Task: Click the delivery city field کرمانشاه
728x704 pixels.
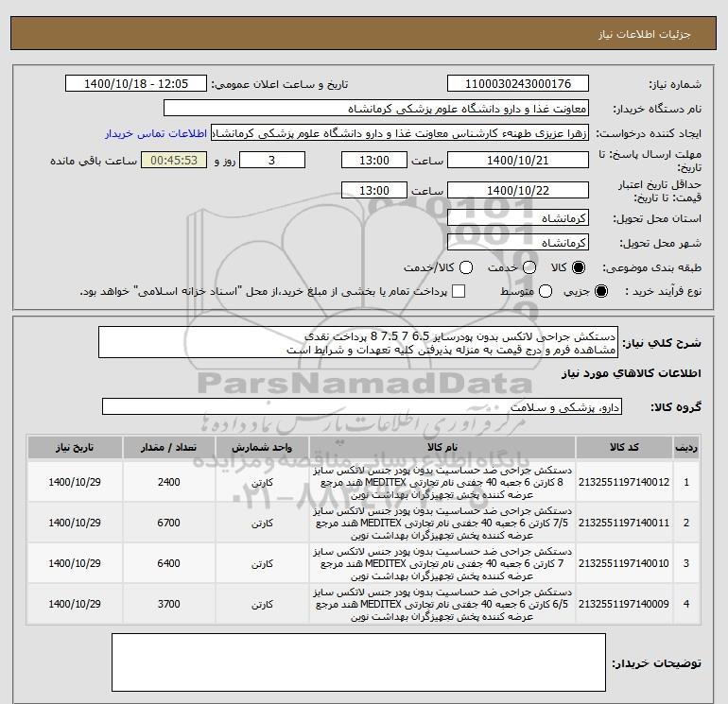Action: [x=518, y=243]
